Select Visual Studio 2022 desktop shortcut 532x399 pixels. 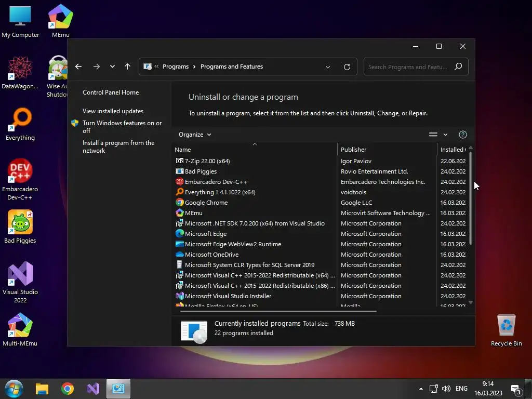click(x=20, y=282)
